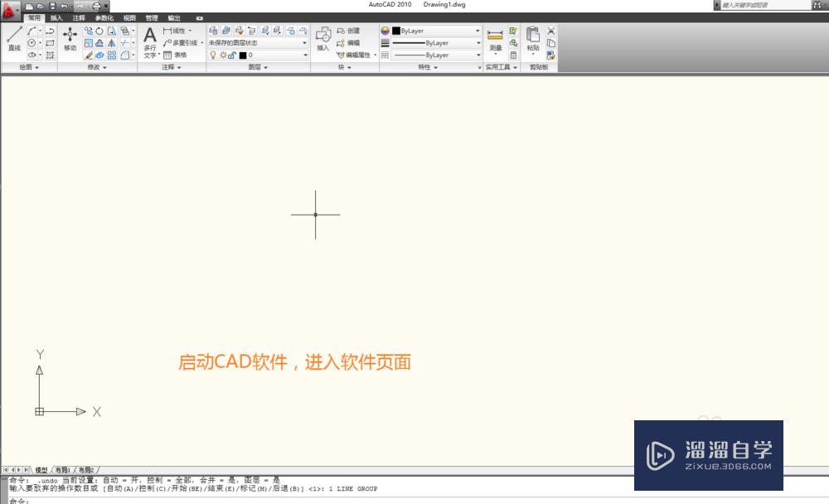
Task: Open the Multiline Text (多行文字) tool
Action: point(149,37)
